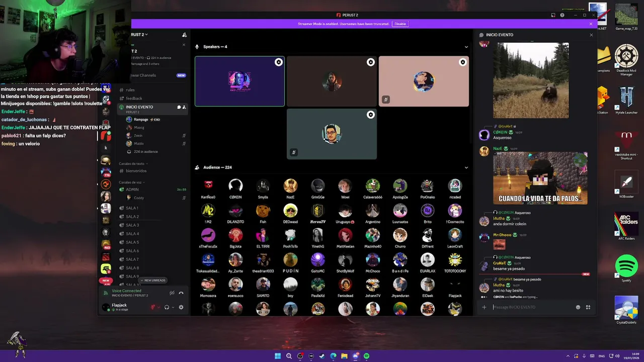644x362 pixels.
Task: Join SALA 7 voice channel
Action: pos(152,259)
